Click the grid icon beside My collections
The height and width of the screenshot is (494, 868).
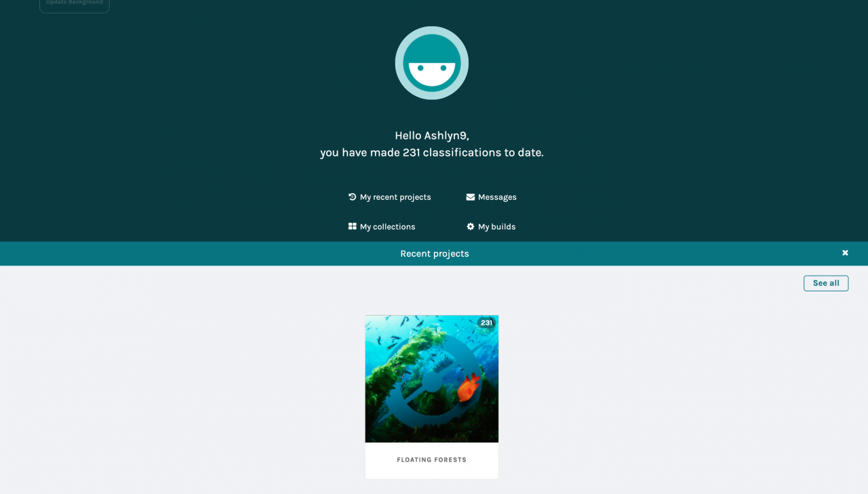click(x=353, y=227)
